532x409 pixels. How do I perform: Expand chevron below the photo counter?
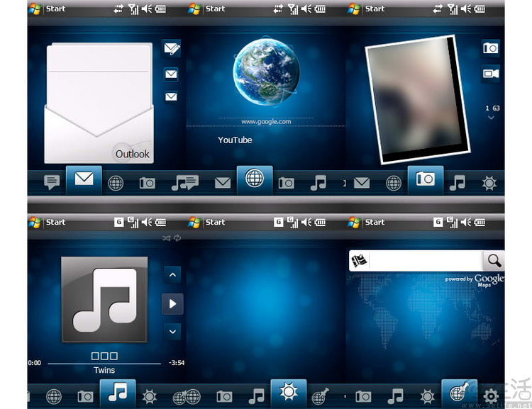coord(491,118)
